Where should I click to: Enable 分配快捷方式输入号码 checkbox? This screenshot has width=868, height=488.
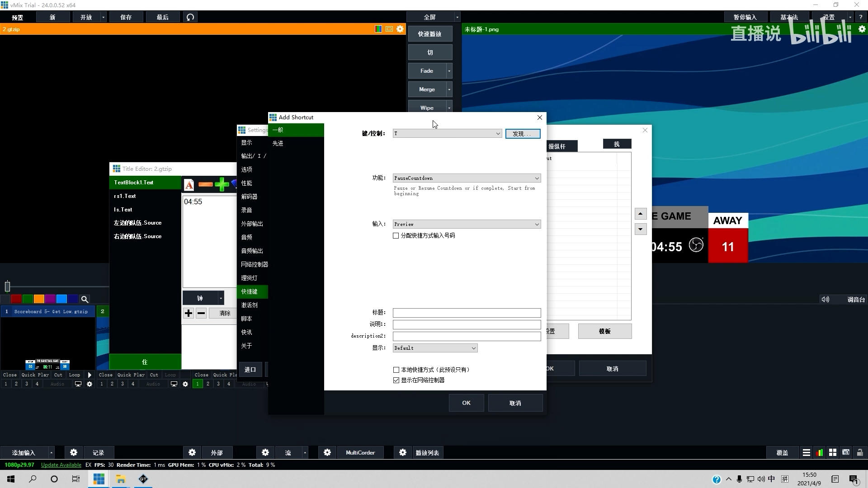tap(396, 236)
